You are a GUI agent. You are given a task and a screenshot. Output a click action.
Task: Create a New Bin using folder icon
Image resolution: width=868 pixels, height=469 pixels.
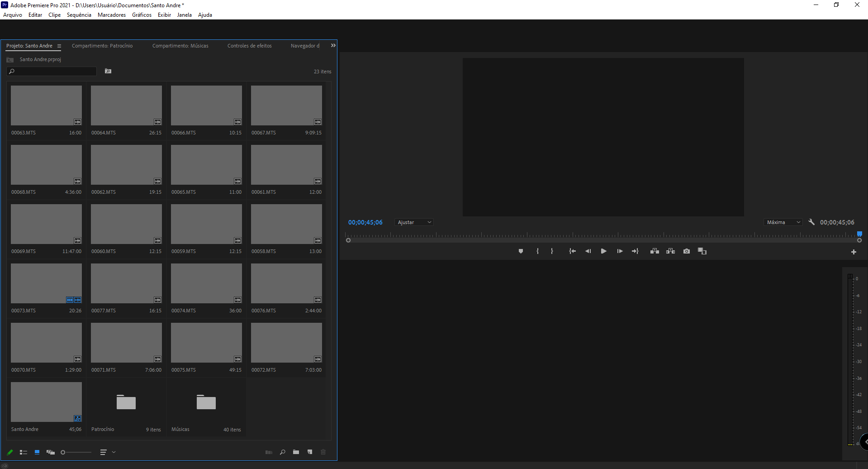(296, 452)
